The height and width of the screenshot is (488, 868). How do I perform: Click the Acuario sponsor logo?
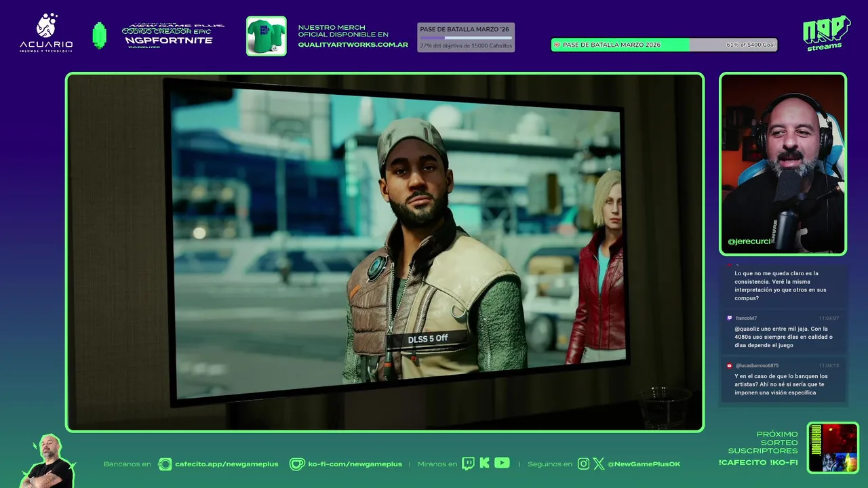point(46,33)
